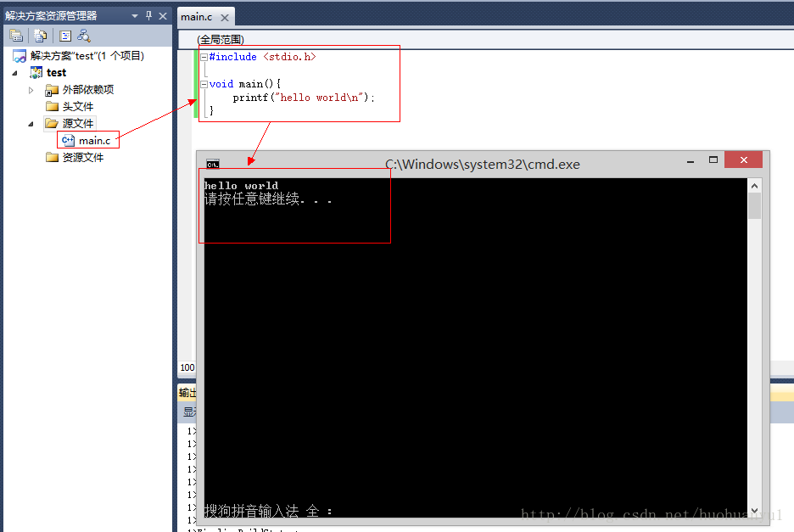Screen dimensions: 794x532
Task: Click cmd.exe scrollbar up arrow
Action: (754, 186)
